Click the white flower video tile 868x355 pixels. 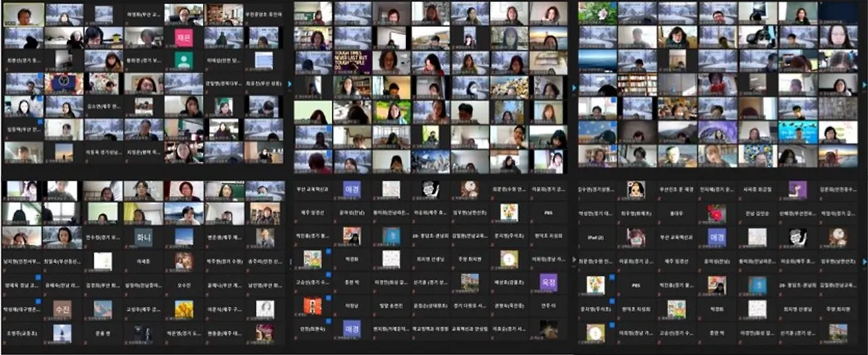coord(597,13)
